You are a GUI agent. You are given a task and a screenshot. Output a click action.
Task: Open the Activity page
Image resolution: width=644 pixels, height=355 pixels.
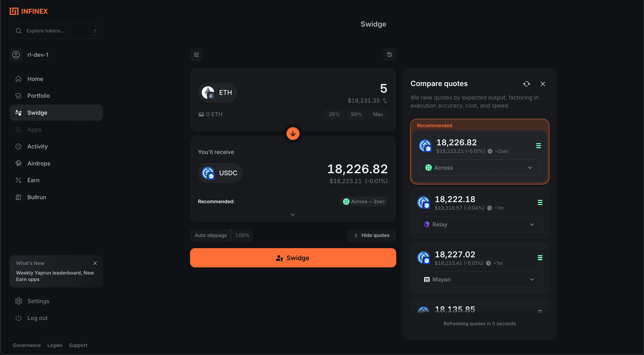38,146
